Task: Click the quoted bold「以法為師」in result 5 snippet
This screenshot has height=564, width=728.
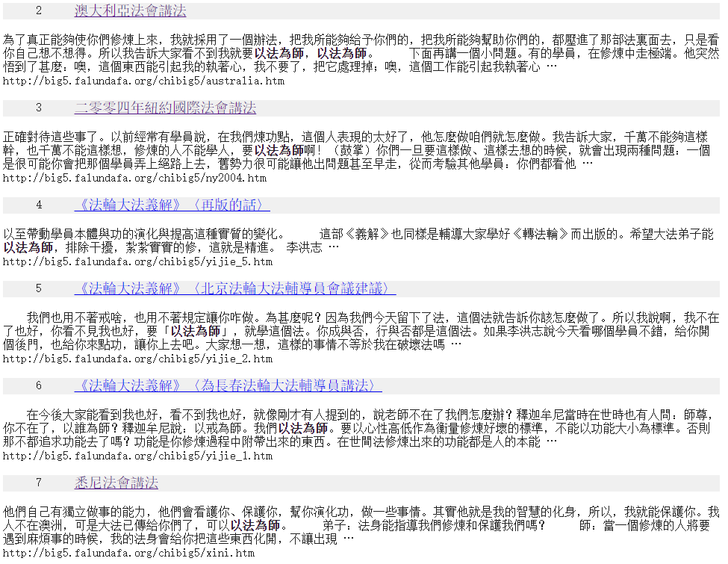Action: tap(197, 331)
